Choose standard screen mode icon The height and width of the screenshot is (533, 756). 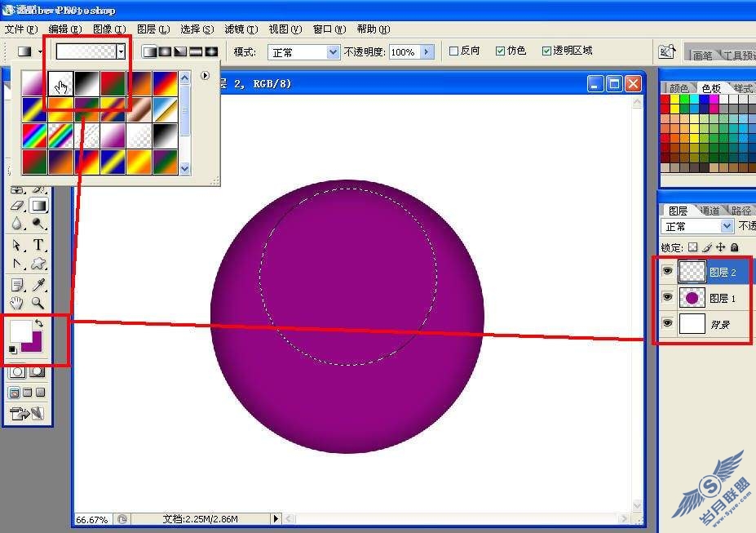(x=14, y=393)
